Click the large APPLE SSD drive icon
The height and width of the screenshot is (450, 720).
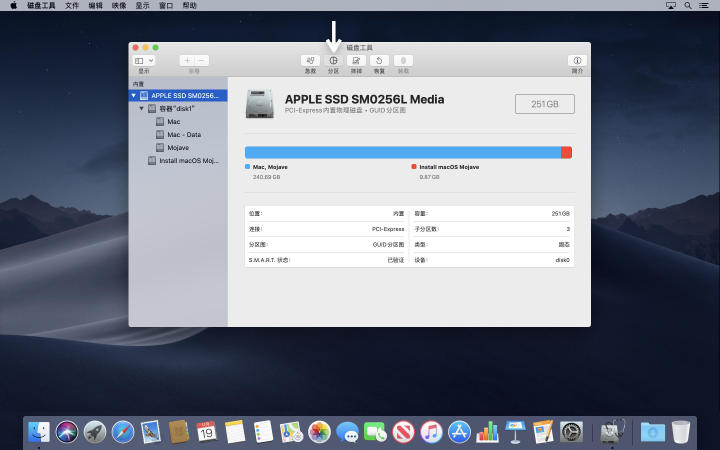(x=260, y=104)
